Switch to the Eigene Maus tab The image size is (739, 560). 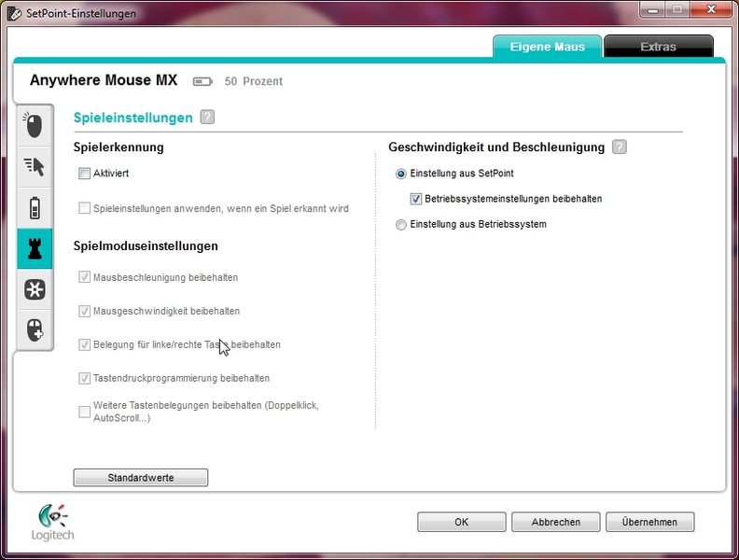(x=547, y=47)
